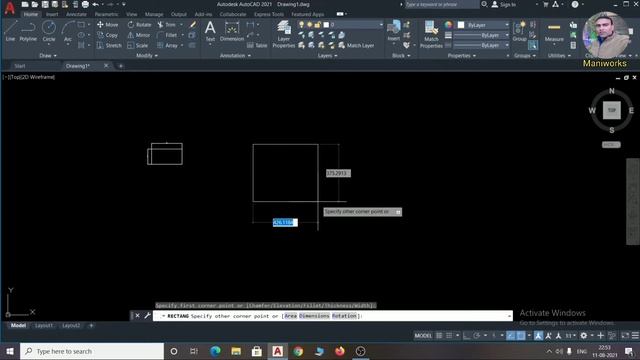Expand the Block panel
Viewport: 640px width, 360px height.
point(401,56)
